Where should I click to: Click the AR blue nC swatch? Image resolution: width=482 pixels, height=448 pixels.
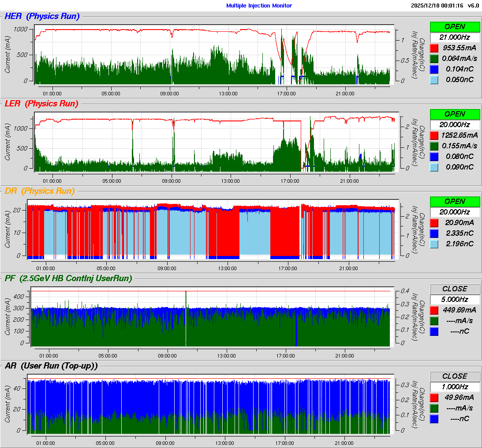(434, 419)
